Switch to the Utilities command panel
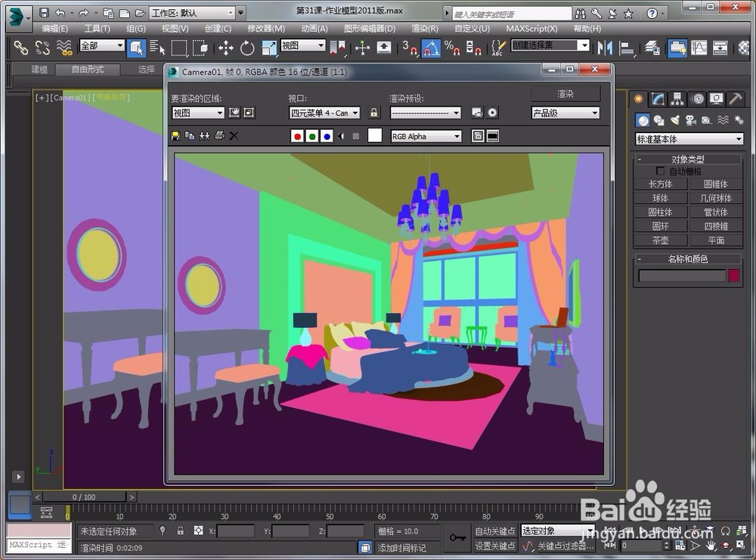Viewport: 756px width, 560px height. (736, 99)
